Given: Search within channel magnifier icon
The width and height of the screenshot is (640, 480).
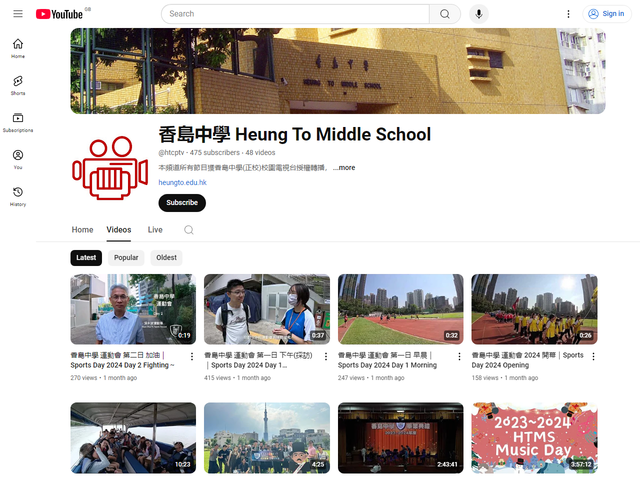Looking at the screenshot, I should click(188, 230).
